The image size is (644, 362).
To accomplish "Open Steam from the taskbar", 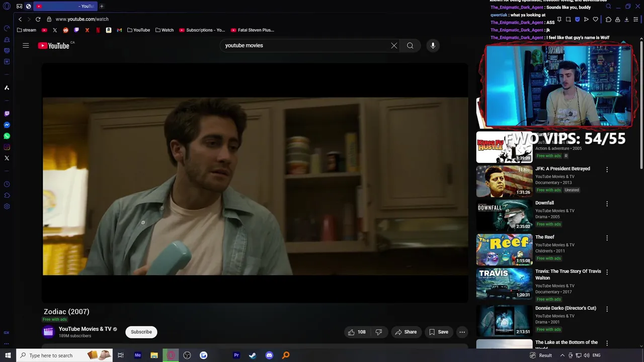I will pyautogui.click(x=253, y=355).
